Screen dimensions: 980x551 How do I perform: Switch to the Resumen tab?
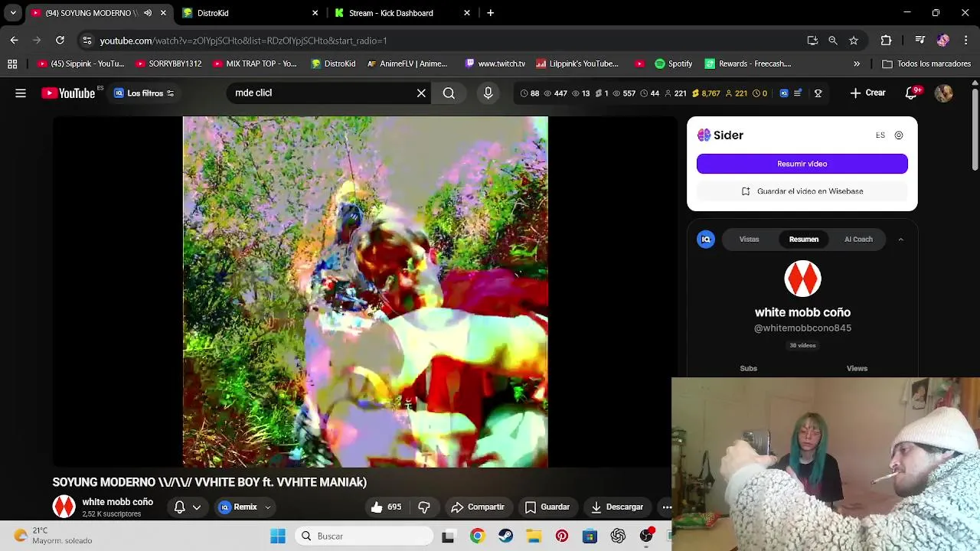coord(804,240)
